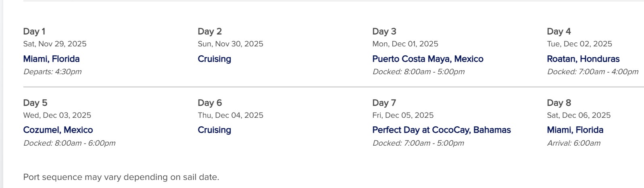Open the Day 1 Miami, Florida link
The image size is (644, 188).
coord(51,59)
